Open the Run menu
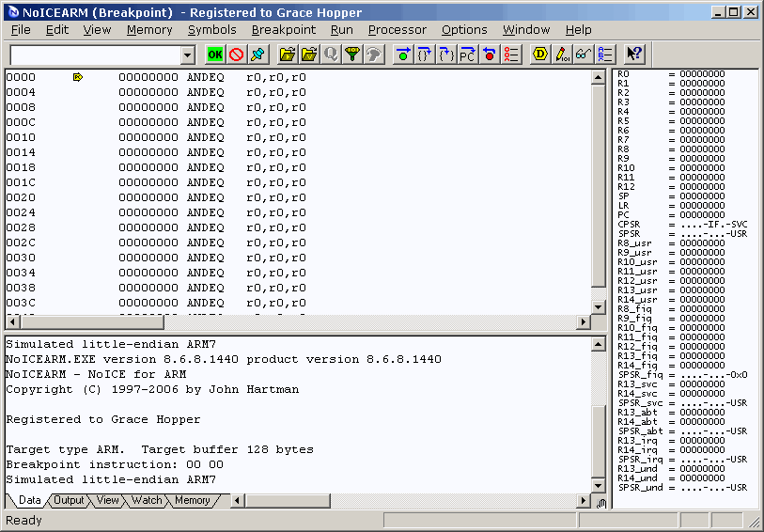Image resolution: width=764 pixels, height=532 pixels. pos(341,30)
